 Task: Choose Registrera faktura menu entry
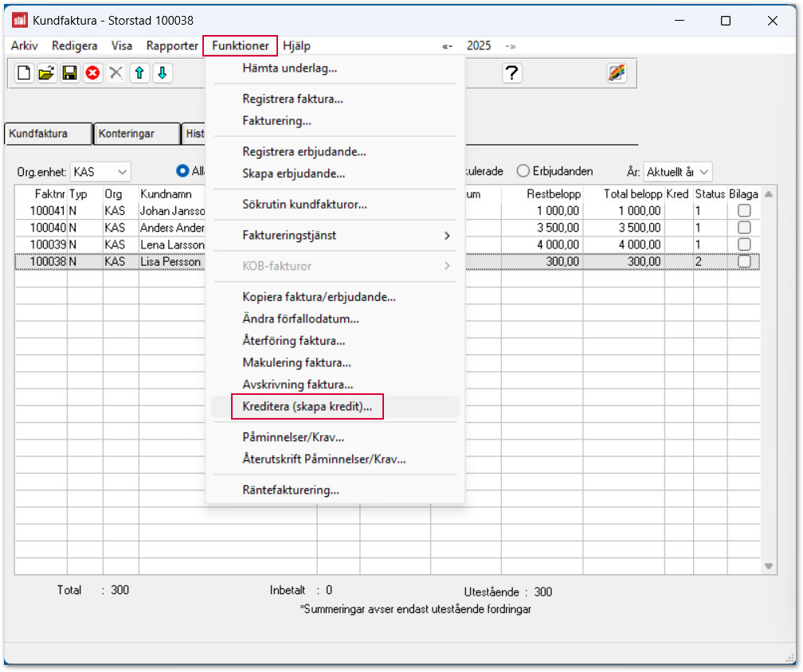[x=335, y=99]
